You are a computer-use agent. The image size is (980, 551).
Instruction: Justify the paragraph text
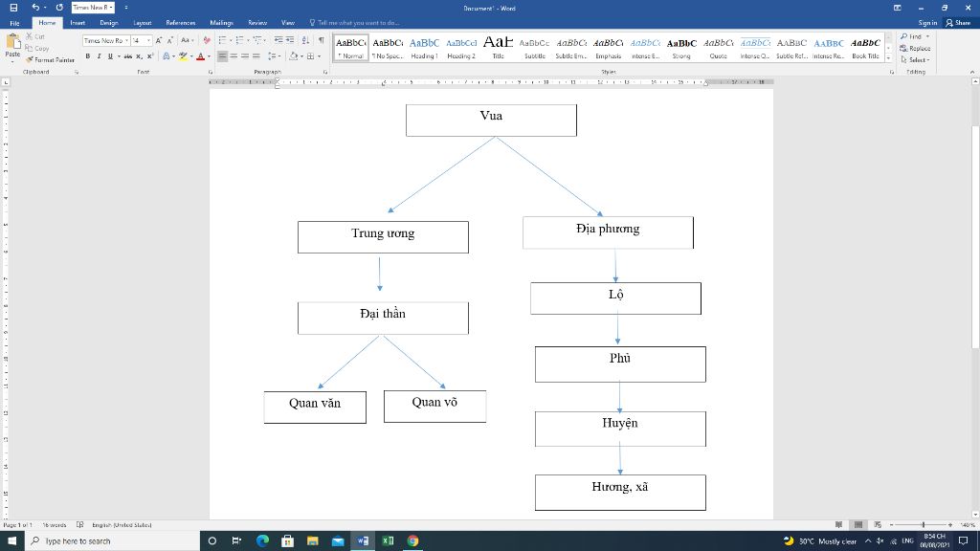[x=256, y=56]
